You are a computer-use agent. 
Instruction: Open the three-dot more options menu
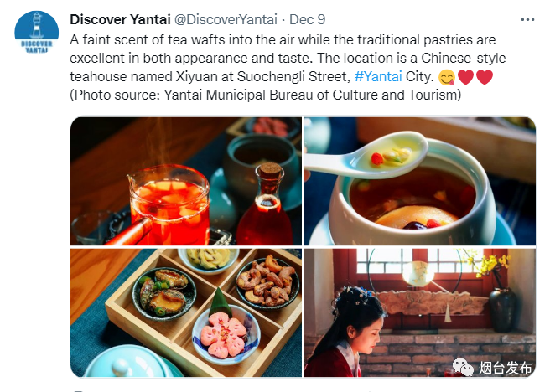527,20
